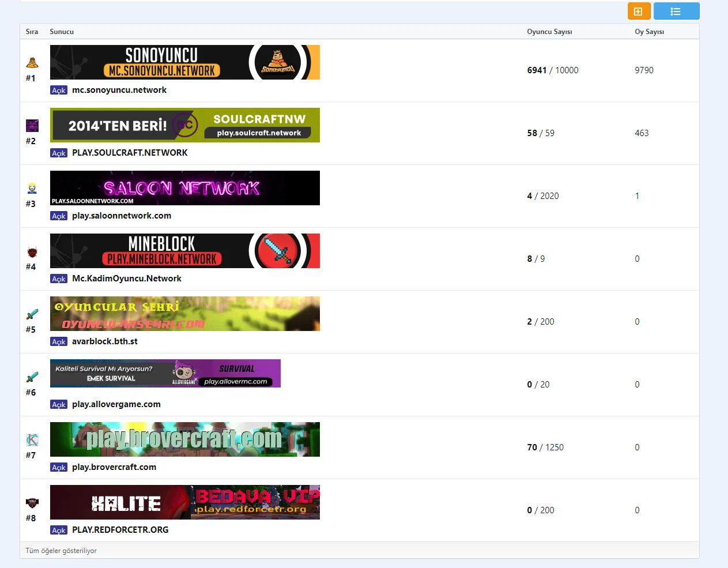This screenshot has width=728, height=568.
Task: Sort by Oyuncu Sayısı column header
Action: (549, 32)
